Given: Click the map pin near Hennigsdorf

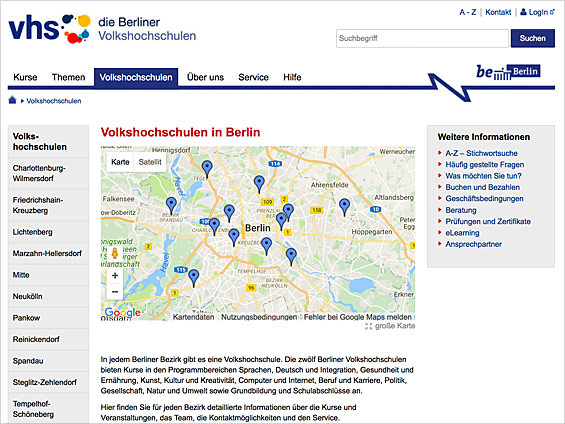Looking at the screenshot, I should (x=207, y=169).
